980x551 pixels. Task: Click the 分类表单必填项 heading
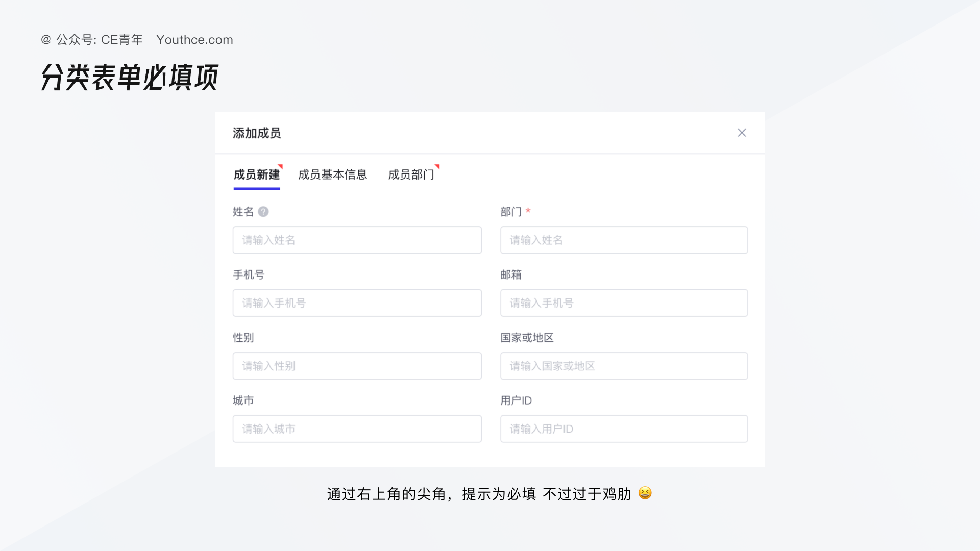tap(130, 78)
